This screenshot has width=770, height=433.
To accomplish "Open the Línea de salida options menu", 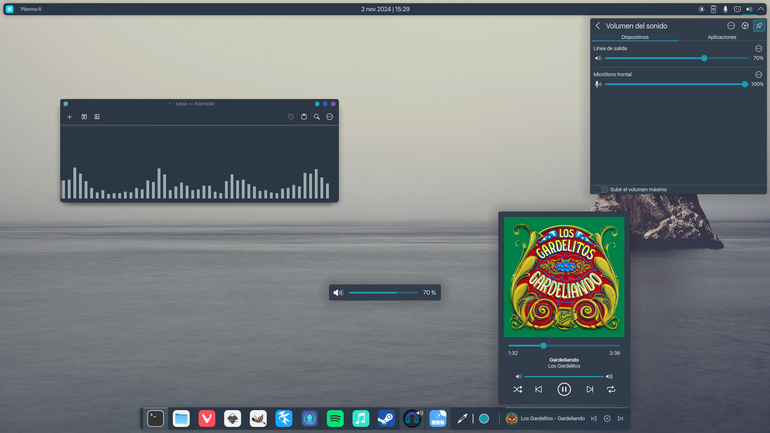I will (x=759, y=49).
